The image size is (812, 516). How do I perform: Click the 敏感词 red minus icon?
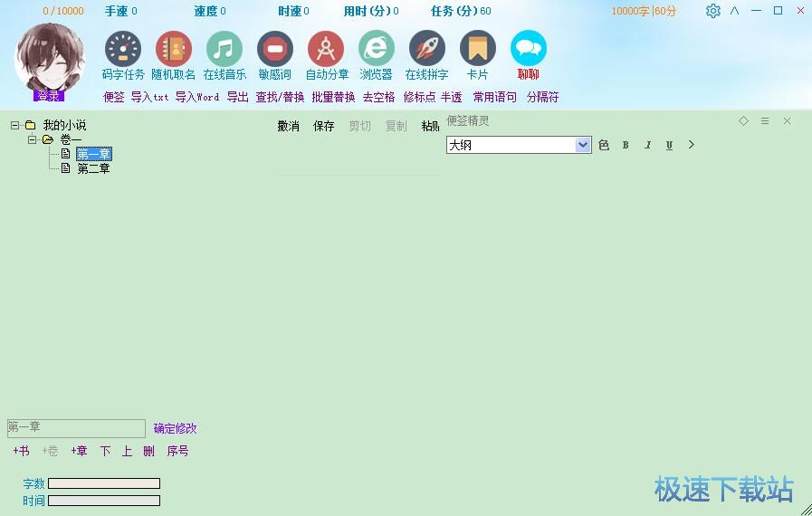click(x=275, y=49)
